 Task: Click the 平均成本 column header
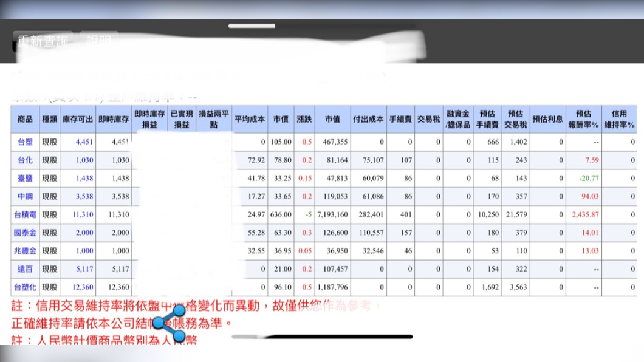[x=250, y=119]
